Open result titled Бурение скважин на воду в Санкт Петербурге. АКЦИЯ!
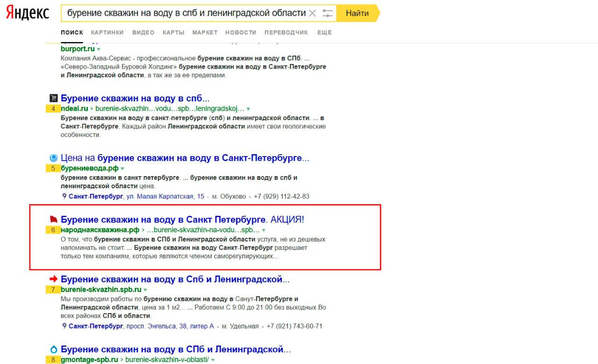The height and width of the screenshot is (364, 598). click(183, 220)
